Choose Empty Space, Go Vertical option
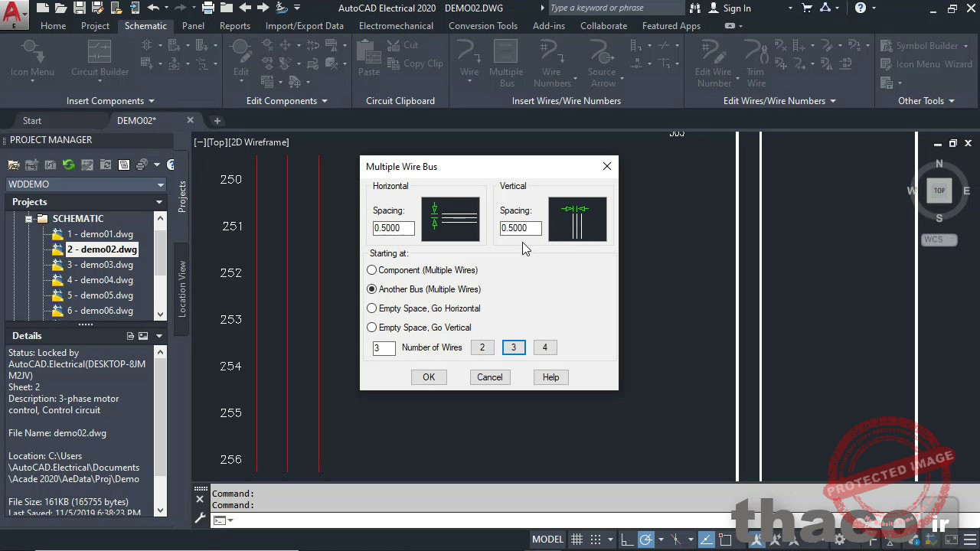 click(372, 328)
